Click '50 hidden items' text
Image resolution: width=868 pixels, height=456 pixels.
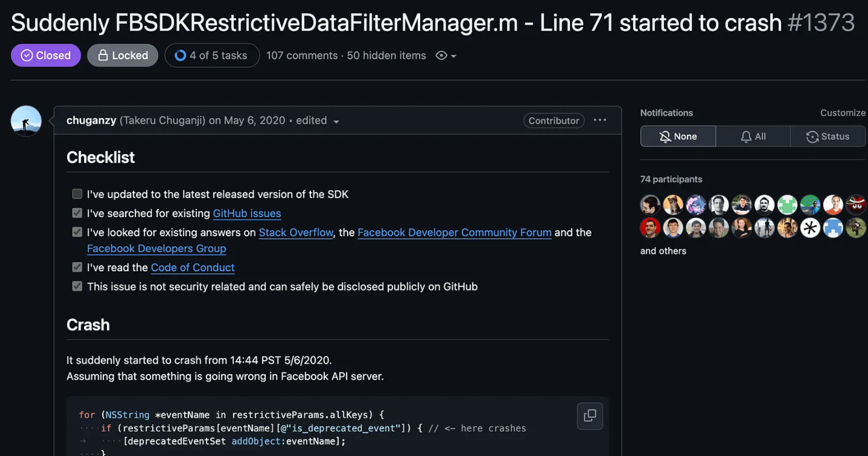[387, 55]
